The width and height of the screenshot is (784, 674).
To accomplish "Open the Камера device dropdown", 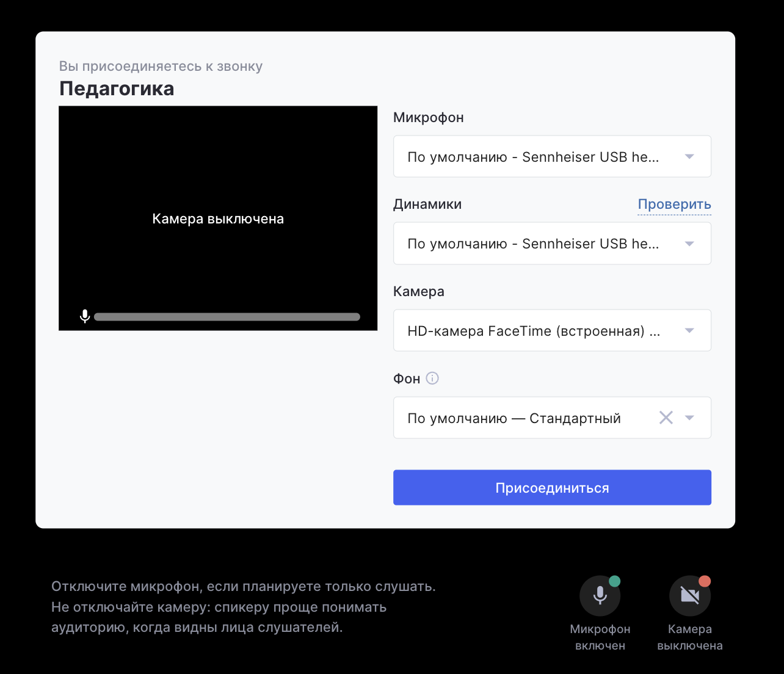I will pyautogui.click(x=552, y=330).
